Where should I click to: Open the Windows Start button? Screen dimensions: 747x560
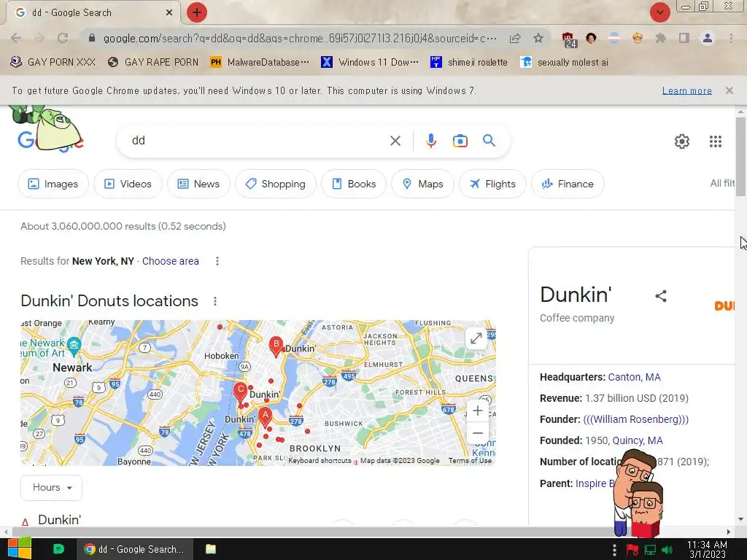click(19, 548)
